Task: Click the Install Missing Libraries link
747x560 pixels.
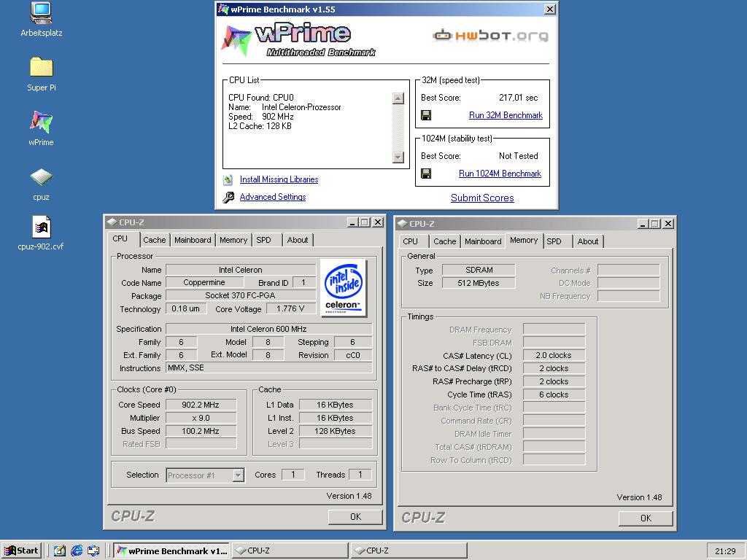Action: [x=279, y=179]
